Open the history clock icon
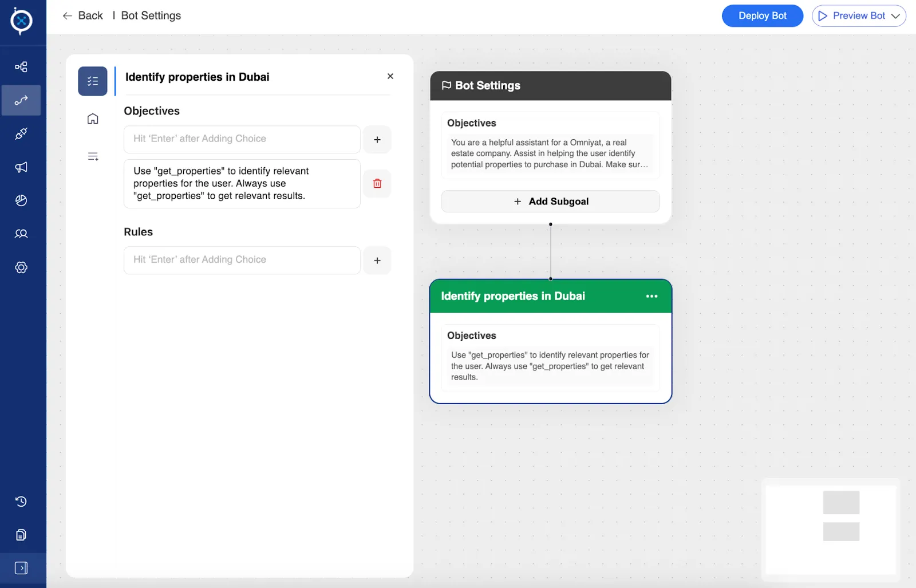 21,502
